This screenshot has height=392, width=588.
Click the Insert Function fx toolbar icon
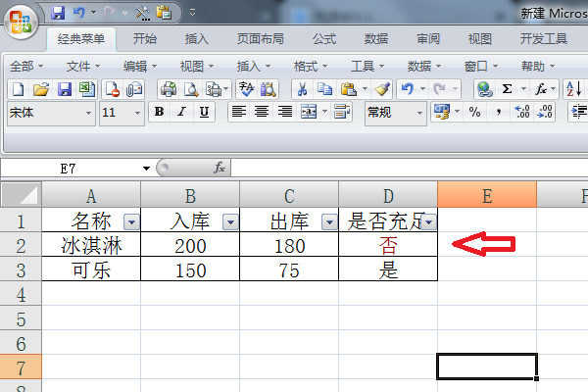[540, 89]
